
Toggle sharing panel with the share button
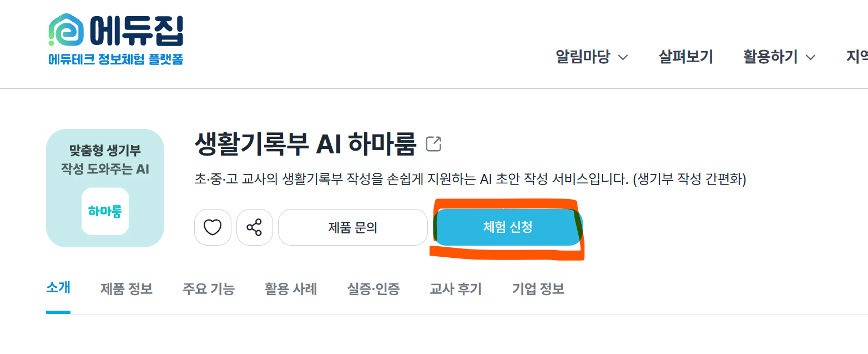tap(255, 227)
